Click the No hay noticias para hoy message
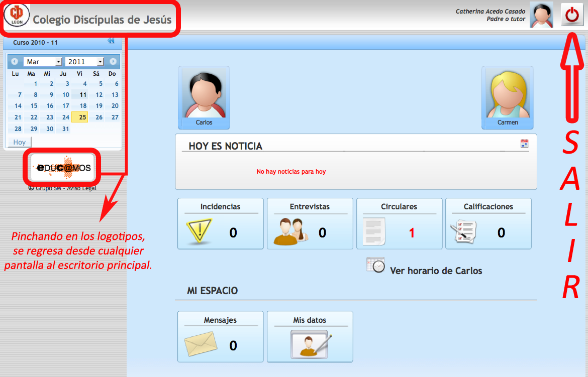The width and height of the screenshot is (588, 377). [x=291, y=172]
